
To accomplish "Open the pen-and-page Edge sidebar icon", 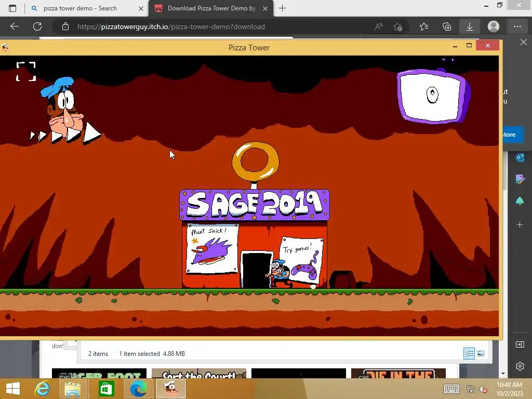I will pyautogui.click(x=520, y=179).
